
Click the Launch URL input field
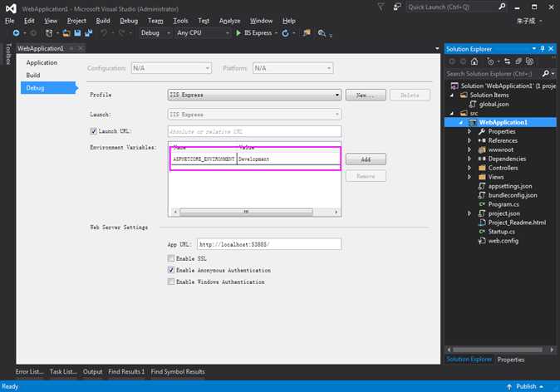pos(254,131)
